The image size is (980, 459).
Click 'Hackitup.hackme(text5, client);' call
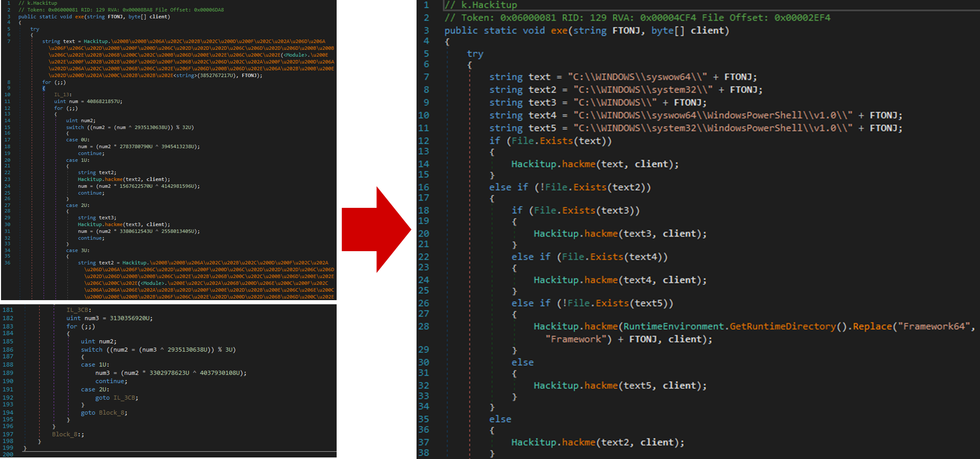[x=620, y=386]
